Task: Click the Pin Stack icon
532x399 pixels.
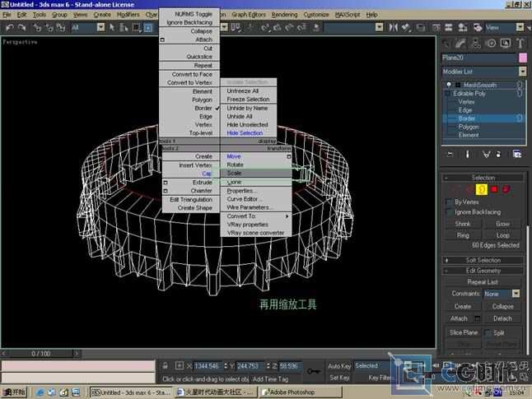Action: click(450, 155)
